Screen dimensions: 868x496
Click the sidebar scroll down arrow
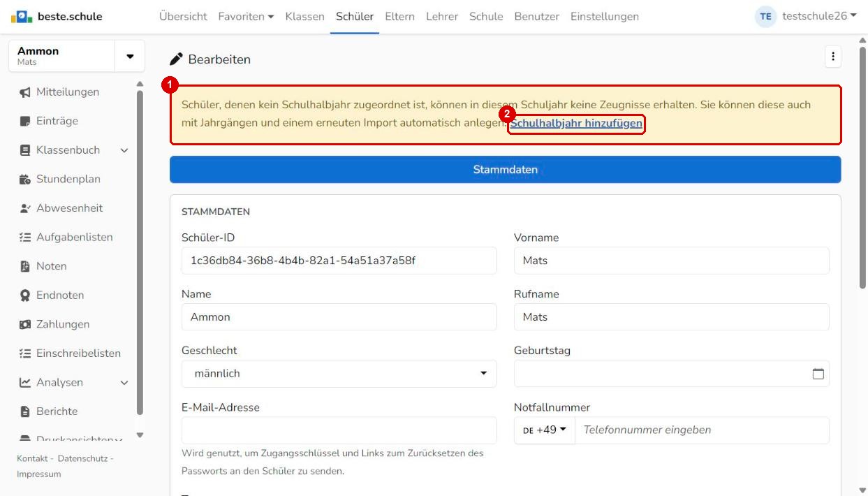click(140, 435)
